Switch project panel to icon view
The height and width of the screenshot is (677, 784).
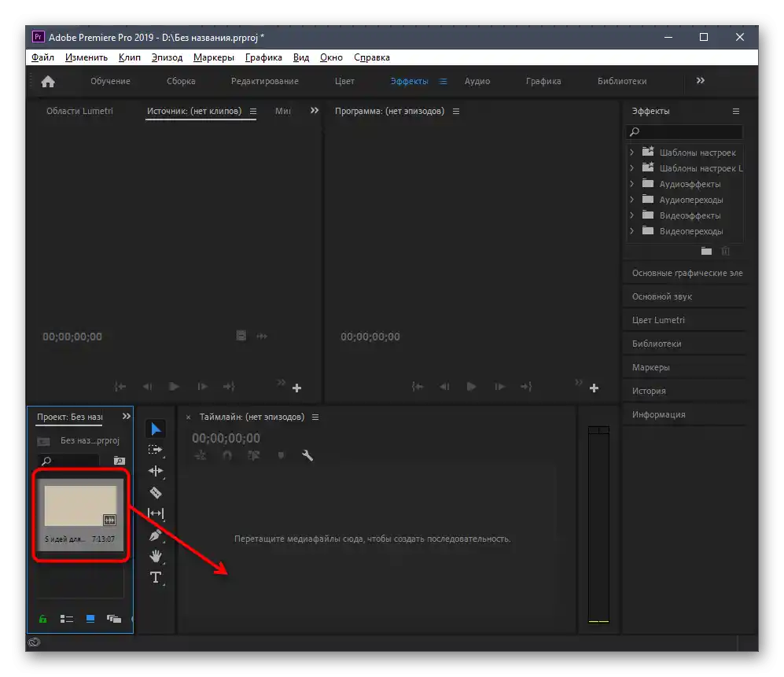(x=90, y=619)
